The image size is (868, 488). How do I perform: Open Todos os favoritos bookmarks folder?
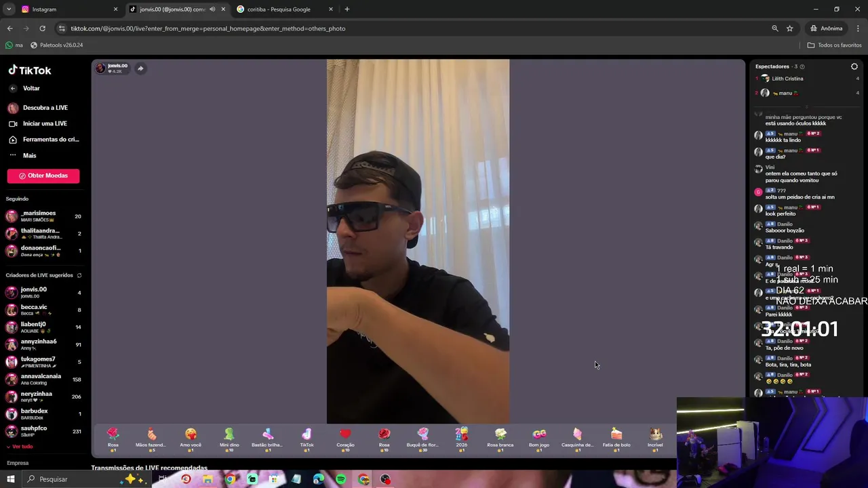click(834, 45)
